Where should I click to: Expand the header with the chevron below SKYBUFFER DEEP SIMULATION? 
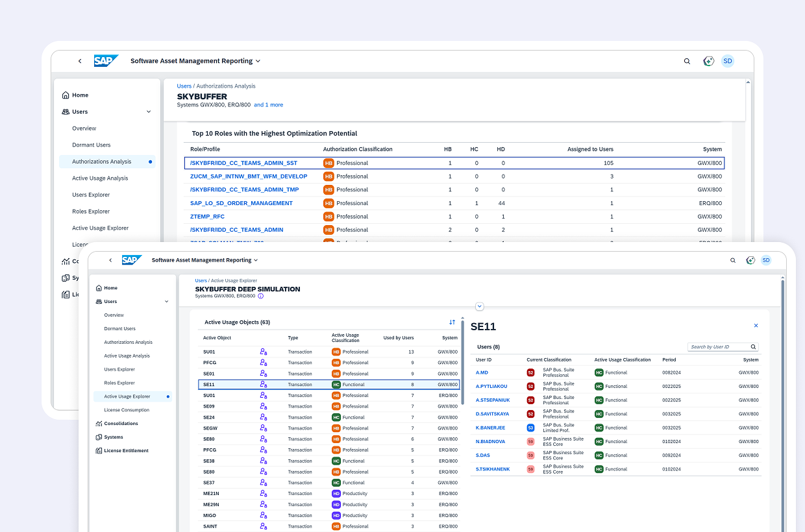coord(480,306)
